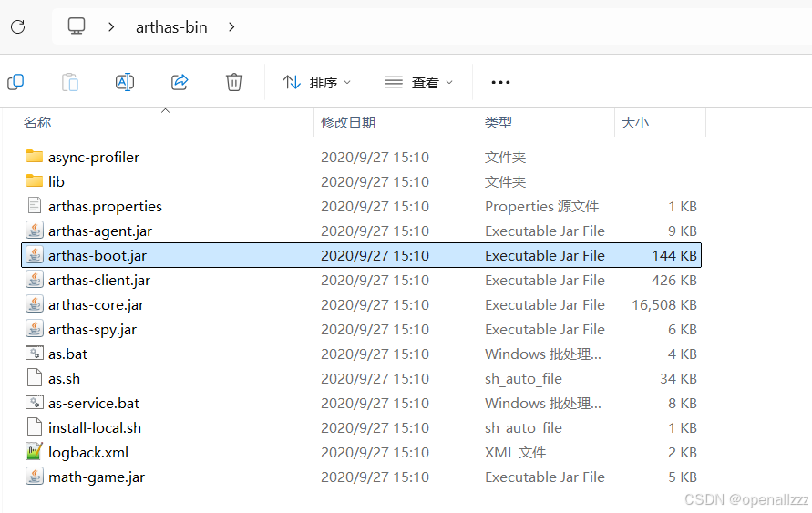Select the arthas-agent.jar file name
The width and height of the screenshot is (812, 513).
(100, 231)
